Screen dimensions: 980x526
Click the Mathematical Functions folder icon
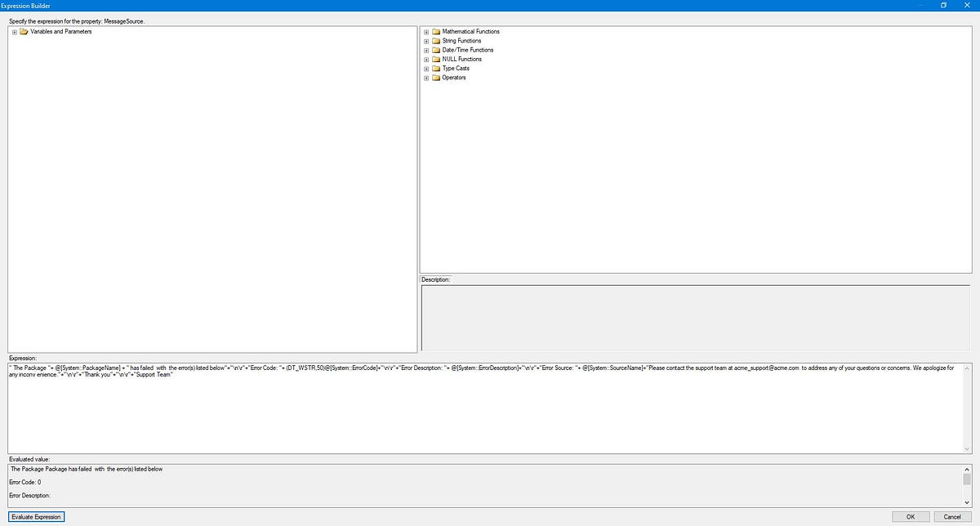pyautogui.click(x=435, y=31)
